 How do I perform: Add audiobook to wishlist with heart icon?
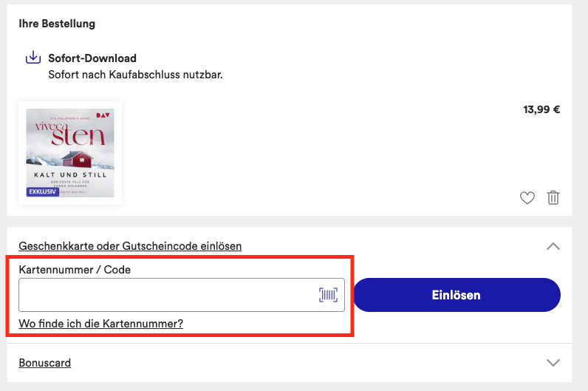527,198
